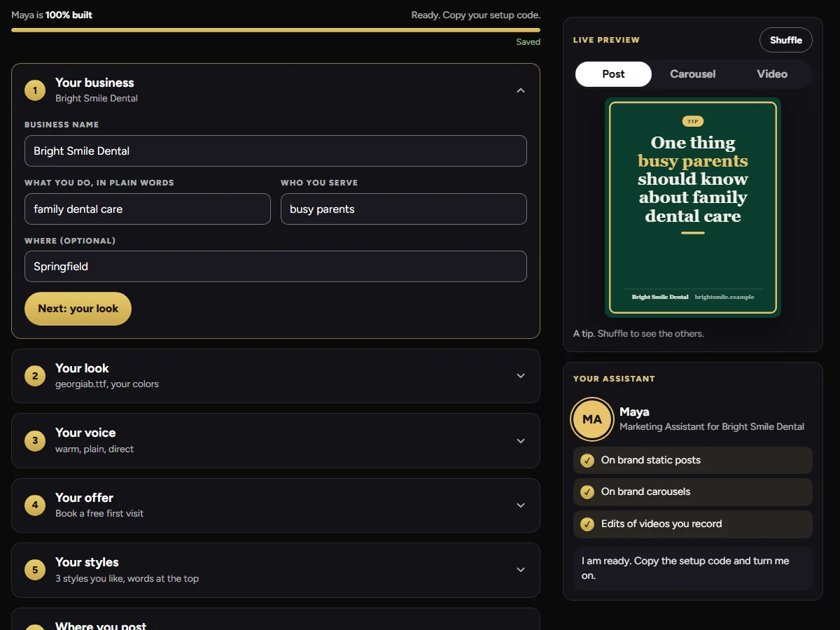This screenshot has width=840, height=630.
Task: Click the step 4 number badge
Action: click(35, 505)
